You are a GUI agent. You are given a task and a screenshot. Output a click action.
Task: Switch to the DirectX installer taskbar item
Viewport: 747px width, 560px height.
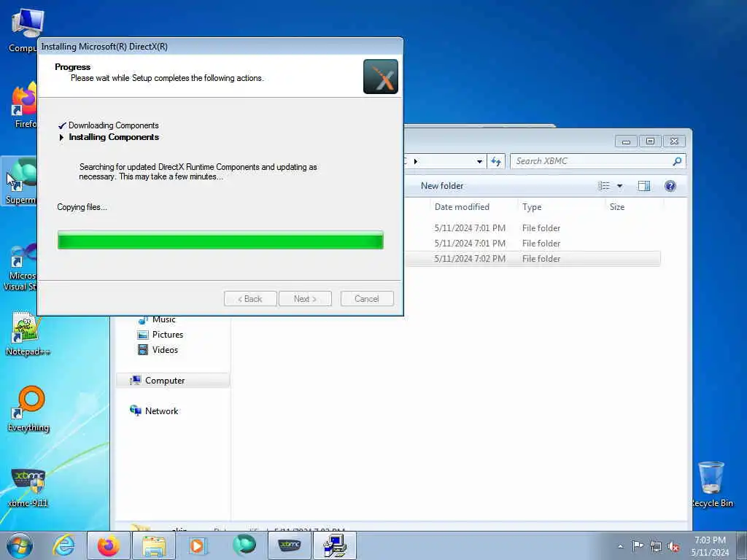[334, 545]
